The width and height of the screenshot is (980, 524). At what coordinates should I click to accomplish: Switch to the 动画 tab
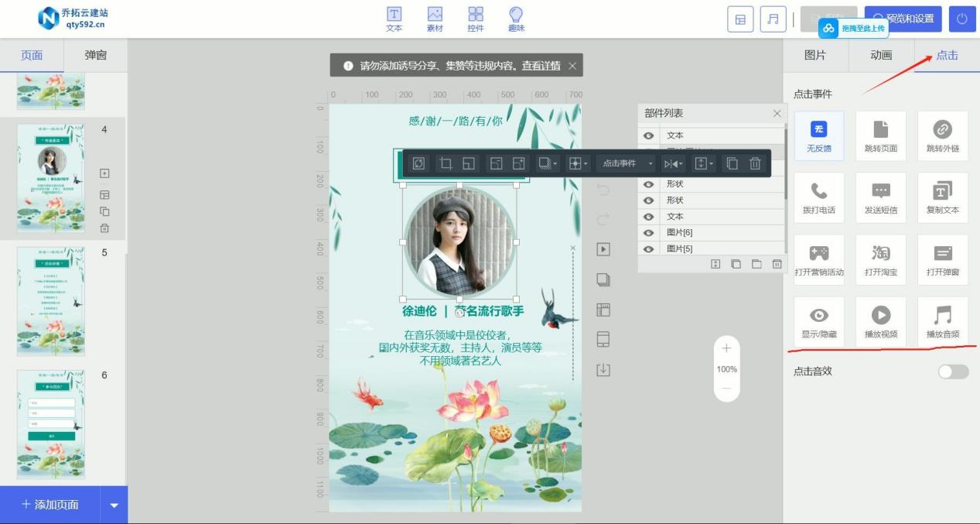tap(881, 55)
